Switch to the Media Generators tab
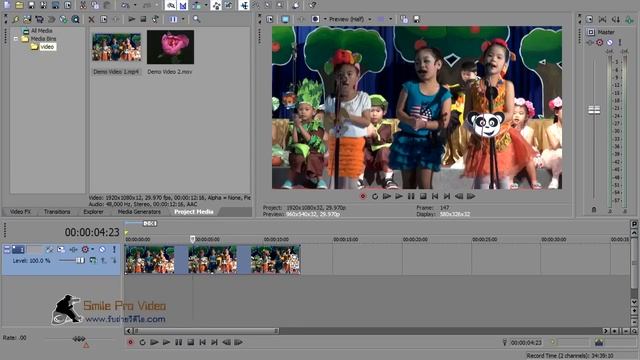 139,212
